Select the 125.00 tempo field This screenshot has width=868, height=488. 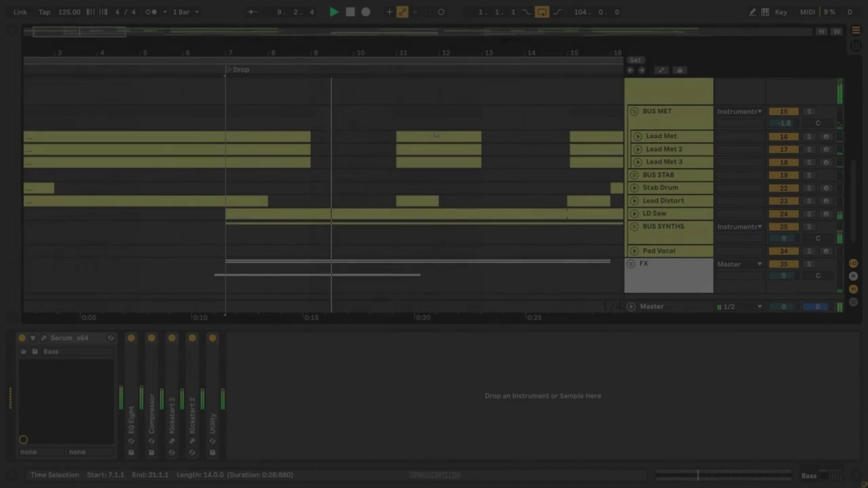pyautogui.click(x=69, y=12)
